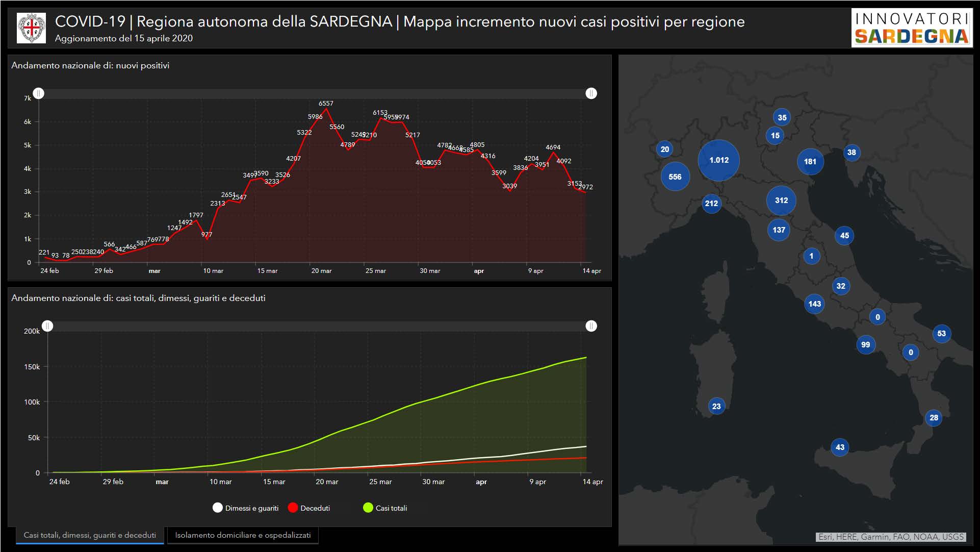Click the 6557 peak data point
This screenshot has height=552, width=980.
pyautogui.click(x=326, y=109)
